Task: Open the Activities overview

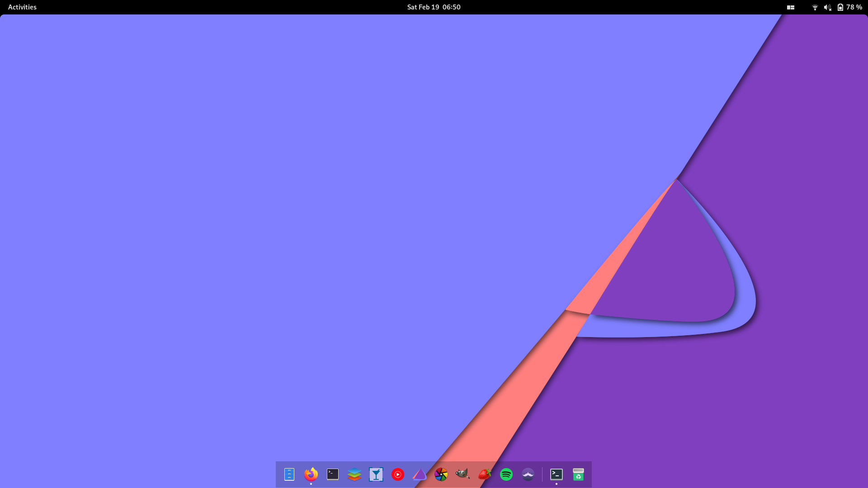Action: click(22, 7)
